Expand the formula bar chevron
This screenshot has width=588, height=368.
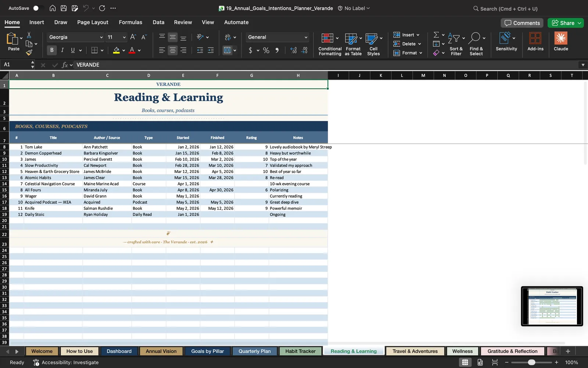pos(583,65)
